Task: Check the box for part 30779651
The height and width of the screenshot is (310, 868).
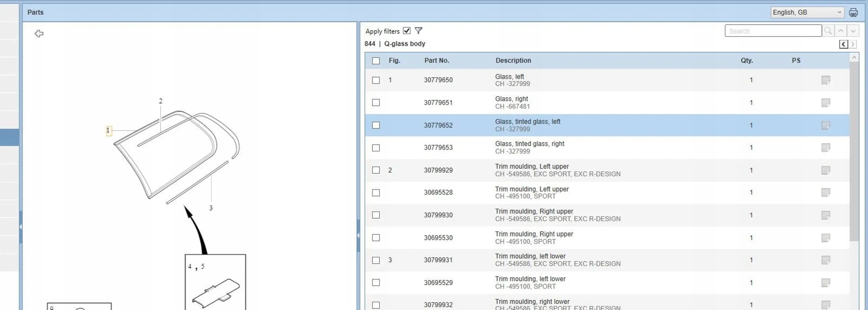Action: [376, 103]
